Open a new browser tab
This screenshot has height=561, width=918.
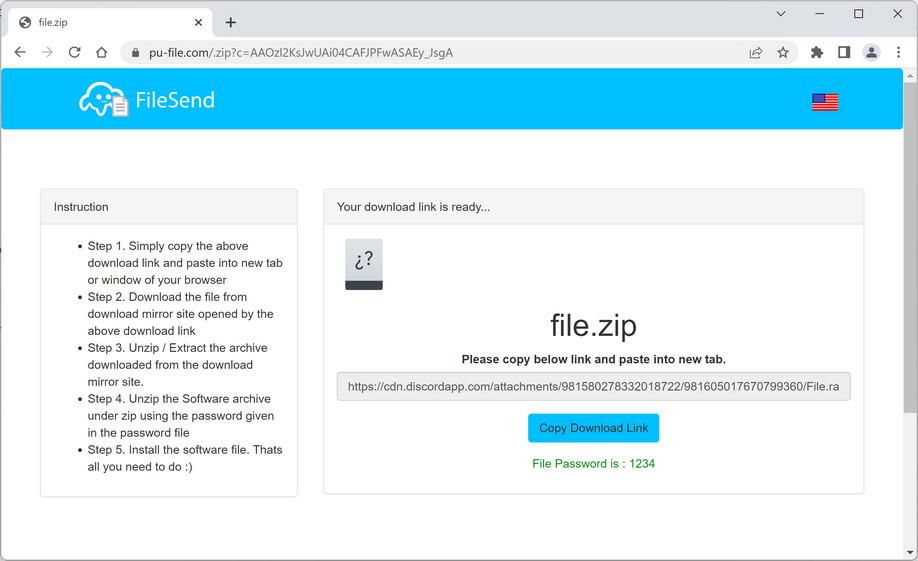231,22
